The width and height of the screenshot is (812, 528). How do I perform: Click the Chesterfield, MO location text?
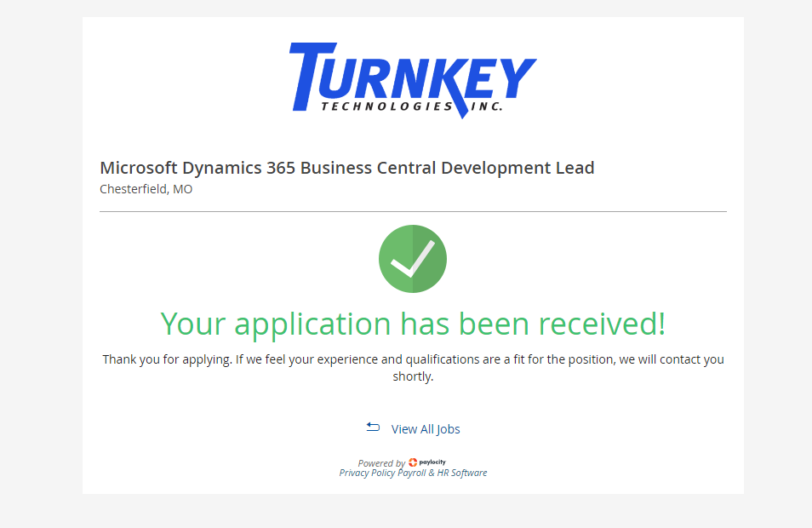pos(146,189)
